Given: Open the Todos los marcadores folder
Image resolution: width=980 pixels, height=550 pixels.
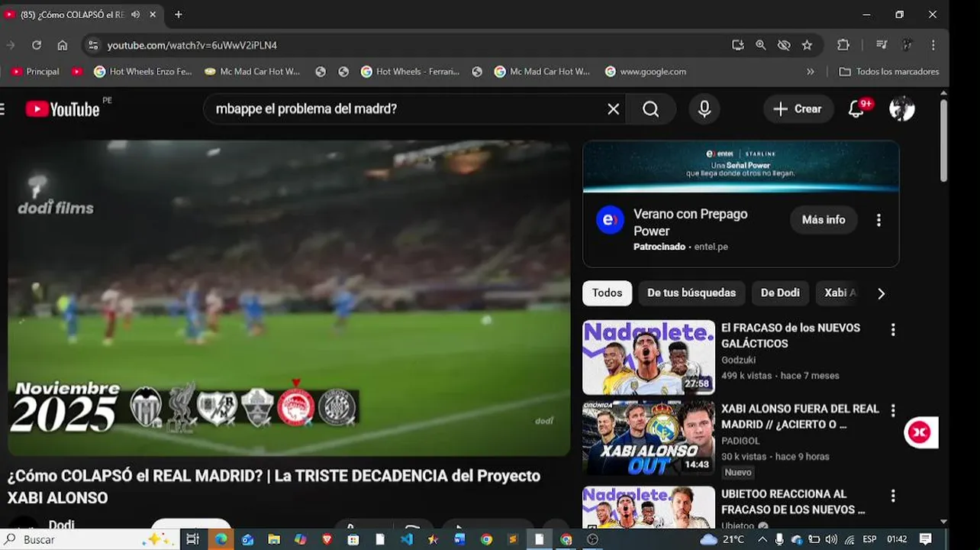Looking at the screenshot, I should click(889, 72).
